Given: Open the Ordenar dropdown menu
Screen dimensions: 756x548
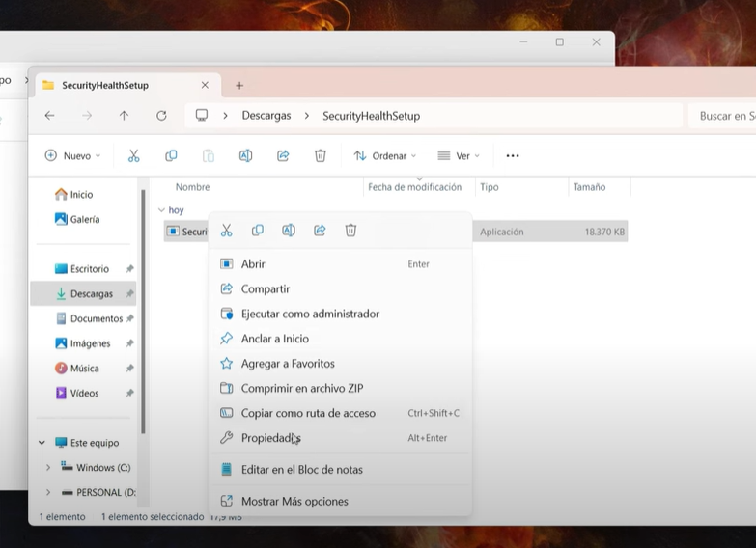Looking at the screenshot, I should tap(384, 155).
